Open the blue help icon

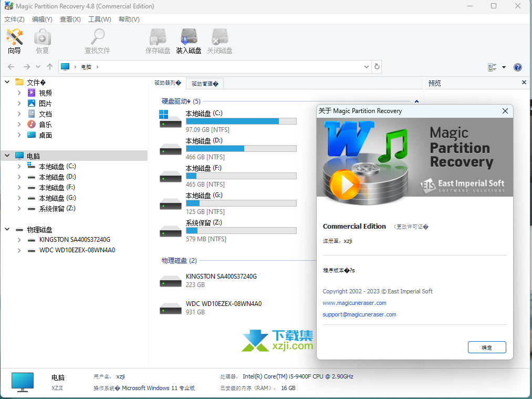pyautogui.click(x=518, y=67)
